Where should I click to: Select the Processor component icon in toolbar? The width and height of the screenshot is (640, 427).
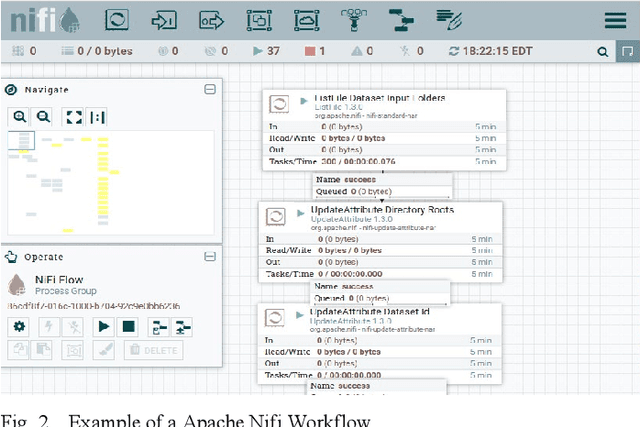[117, 20]
